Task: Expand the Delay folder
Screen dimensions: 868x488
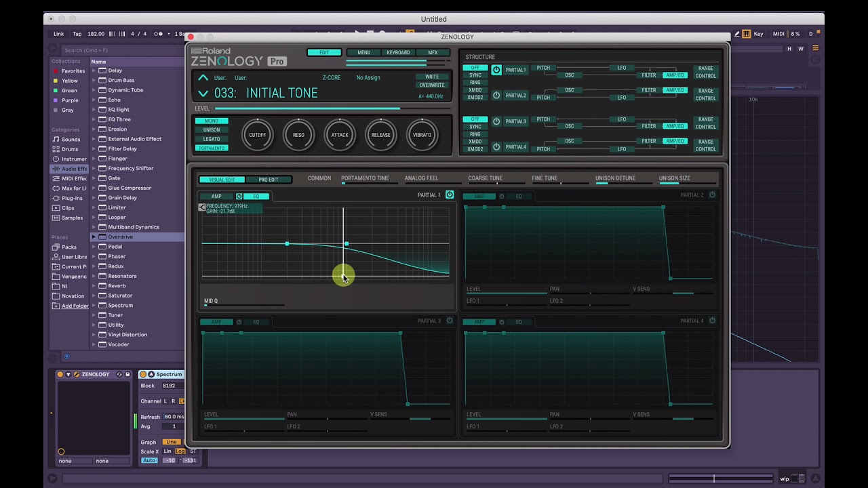Action: click(94, 70)
